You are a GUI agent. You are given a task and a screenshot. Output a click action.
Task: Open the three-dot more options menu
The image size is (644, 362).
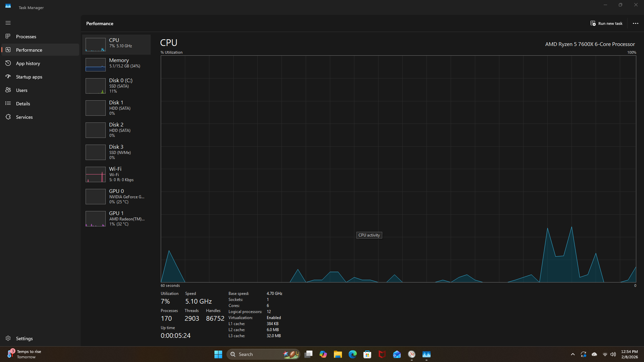[x=635, y=23]
